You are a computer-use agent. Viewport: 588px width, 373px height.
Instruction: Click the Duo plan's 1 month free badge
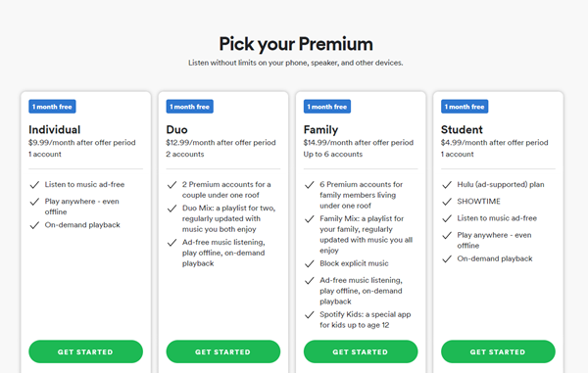coord(190,107)
